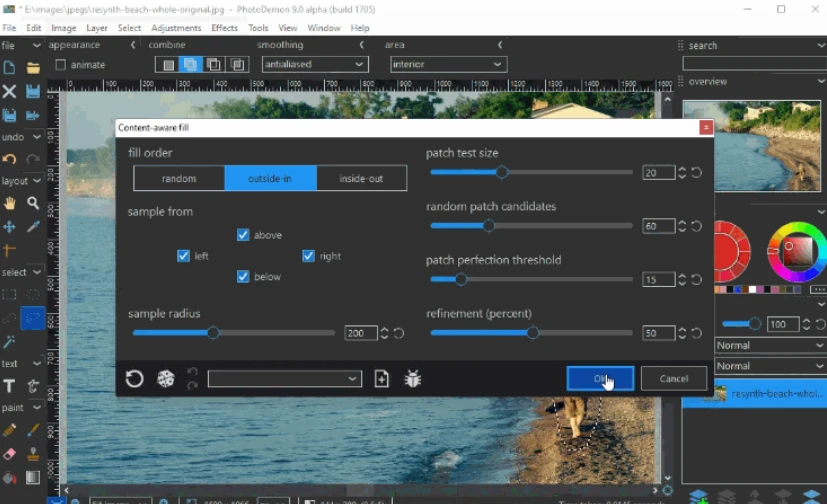The height and width of the screenshot is (504, 827).
Task: Select the 'inside-out' fill order
Action: 361,178
